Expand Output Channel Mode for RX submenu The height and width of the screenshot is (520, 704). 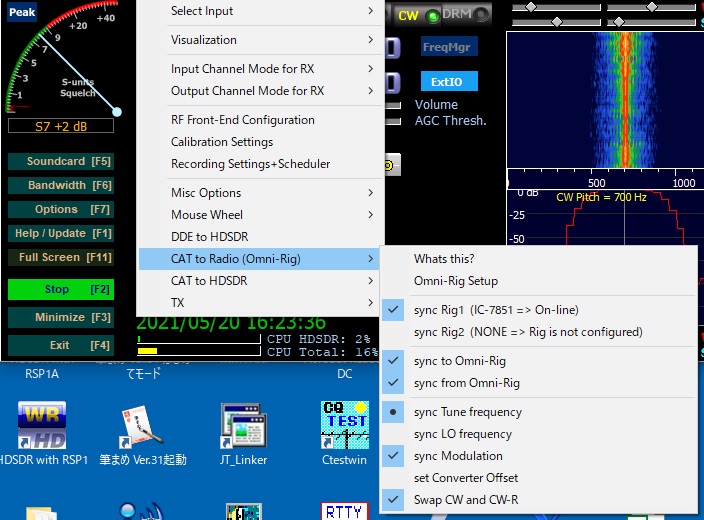(260, 91)
